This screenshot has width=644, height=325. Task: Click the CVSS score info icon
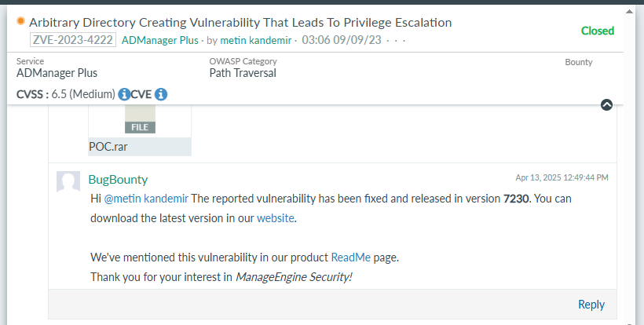(124, 95)
